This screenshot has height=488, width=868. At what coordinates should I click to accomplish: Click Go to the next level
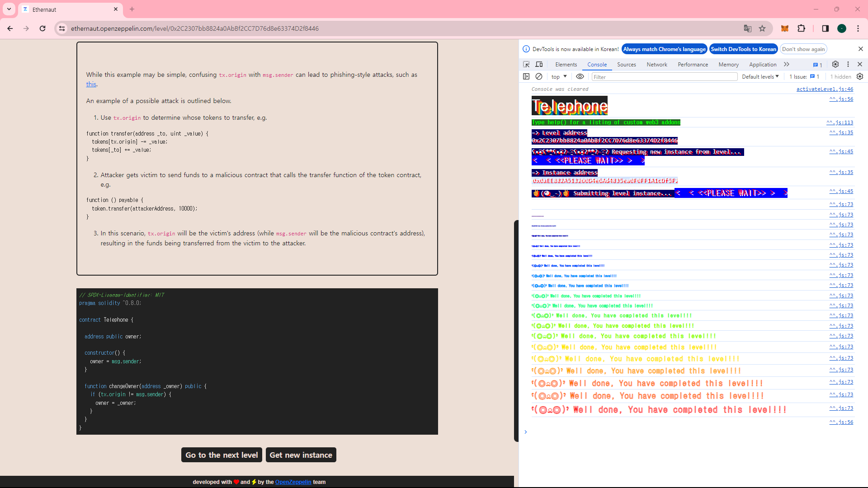click(222, 455)
